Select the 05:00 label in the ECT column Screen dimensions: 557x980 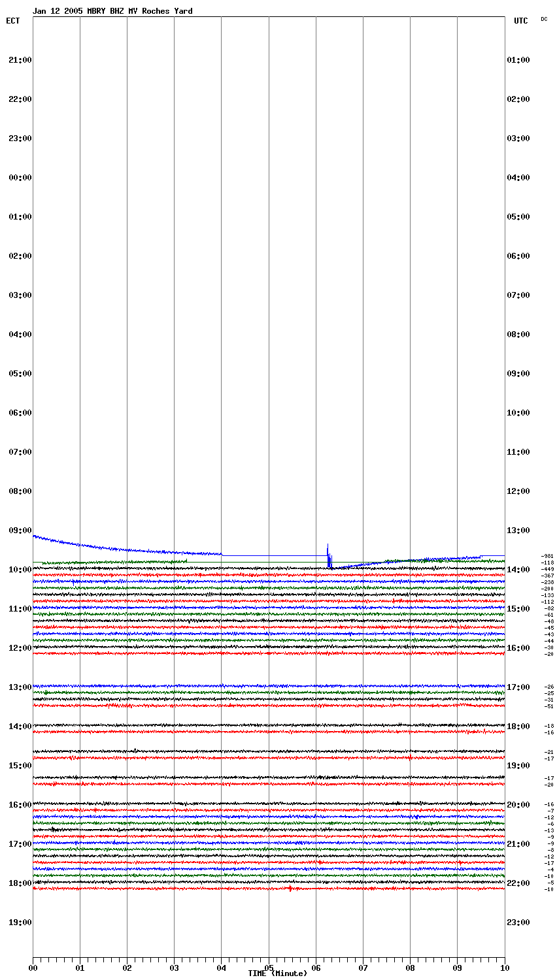coord(20,374)
